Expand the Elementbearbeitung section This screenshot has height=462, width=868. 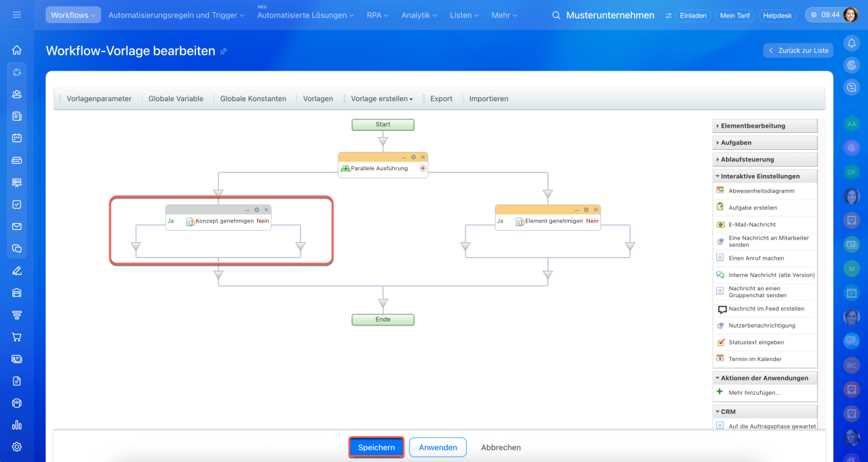click(765, 126)
